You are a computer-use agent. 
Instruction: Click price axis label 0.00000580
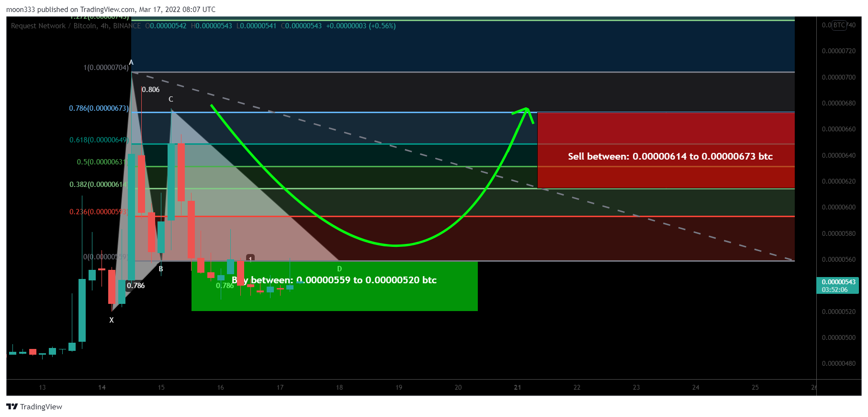[x=839, y=233]
